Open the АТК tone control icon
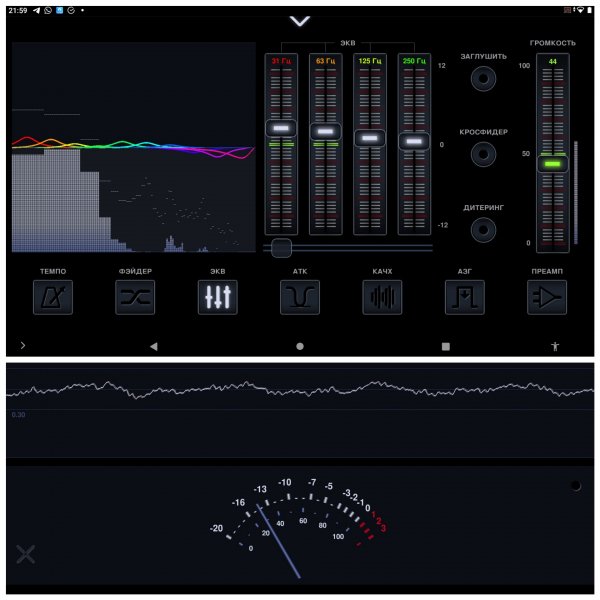 (x=300, y=297)
